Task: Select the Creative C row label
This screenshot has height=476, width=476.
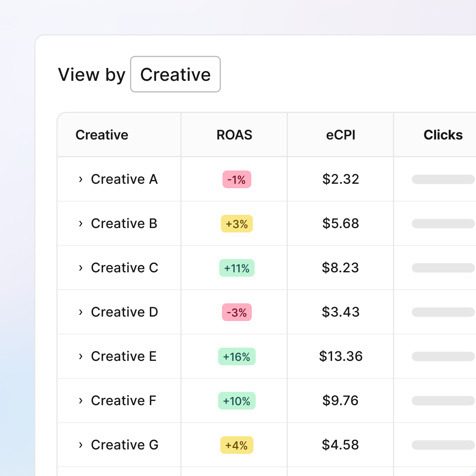Action: click(124, 268)
